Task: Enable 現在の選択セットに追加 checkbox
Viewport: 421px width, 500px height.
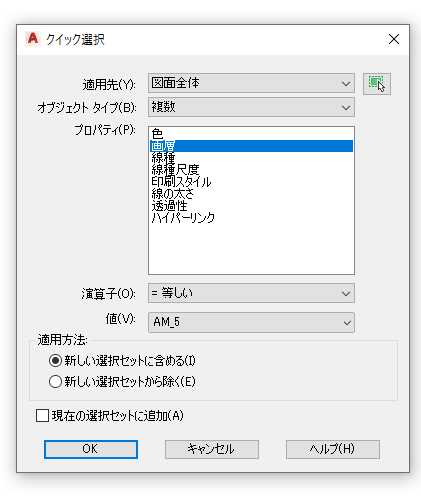Action: pyautogui.click(x=42, y=416)
